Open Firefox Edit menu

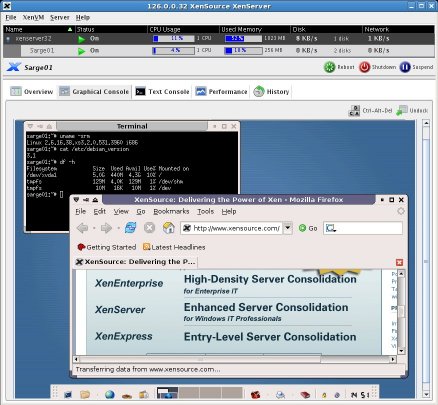pyautogui.click(x=99, y=211)
